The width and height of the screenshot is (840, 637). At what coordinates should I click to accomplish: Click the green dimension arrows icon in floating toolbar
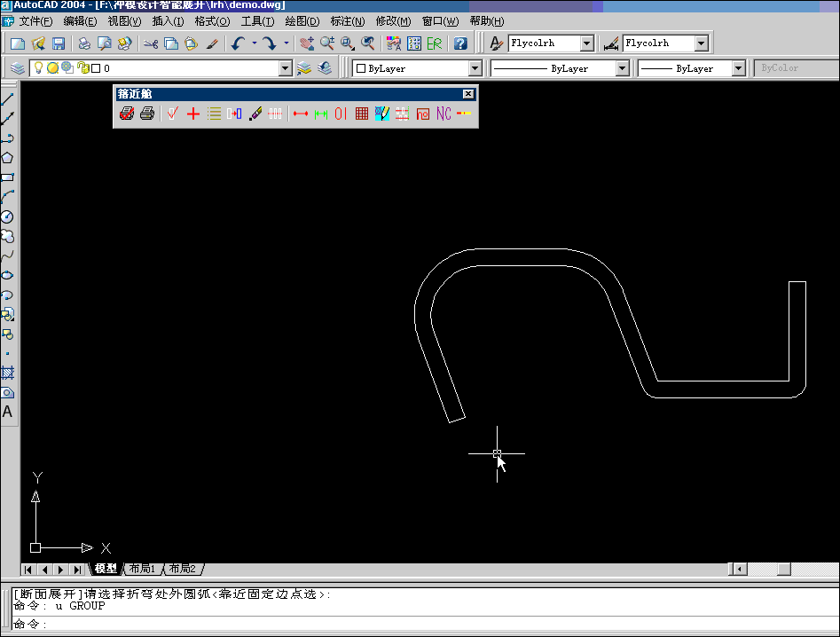pos(321,114)
